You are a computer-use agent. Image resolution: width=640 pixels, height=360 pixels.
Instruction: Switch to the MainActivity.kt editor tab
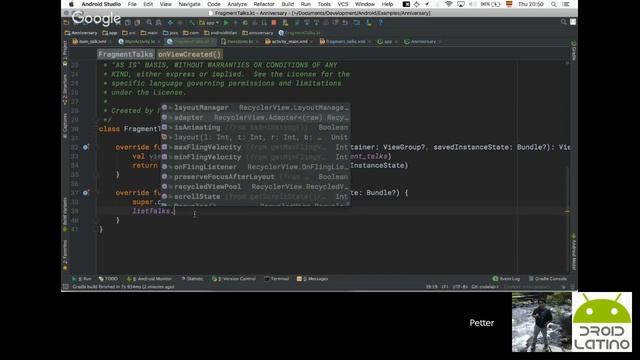(138, 42)
